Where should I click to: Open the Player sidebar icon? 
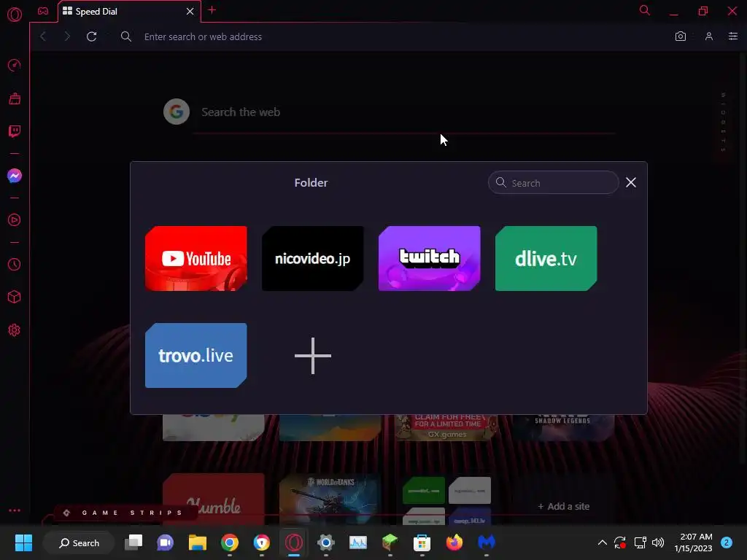(15, 220)
